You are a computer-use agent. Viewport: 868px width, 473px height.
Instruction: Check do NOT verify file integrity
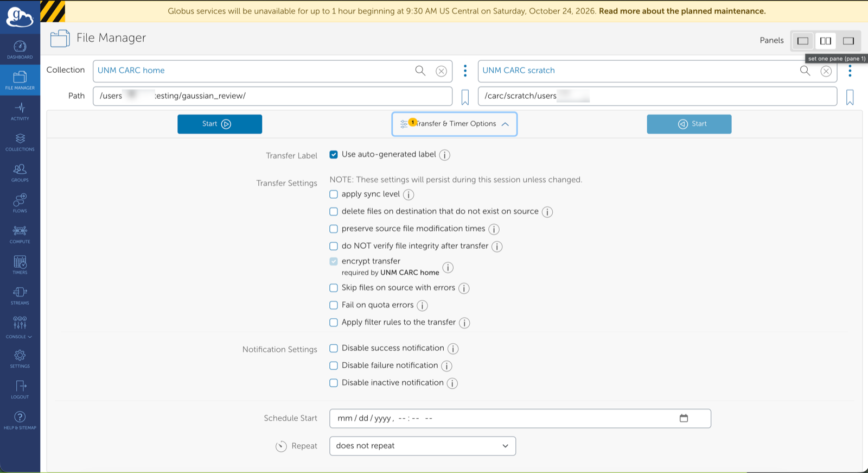point(334,246)
